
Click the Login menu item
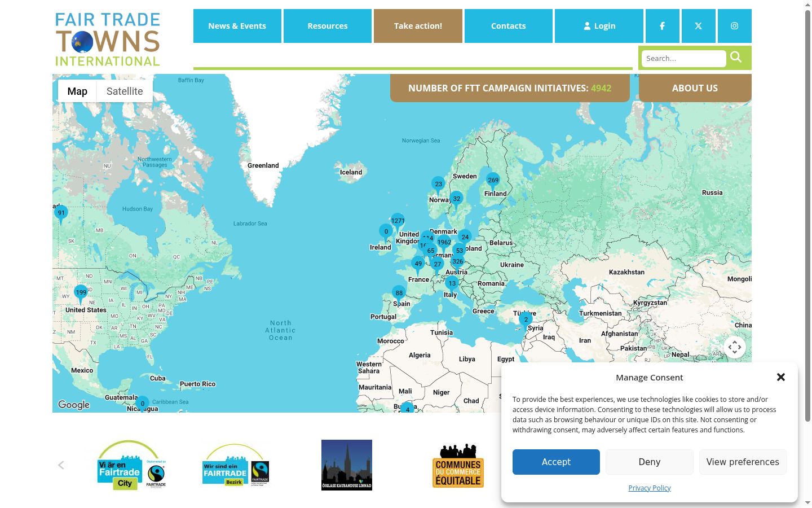point(599,26)
